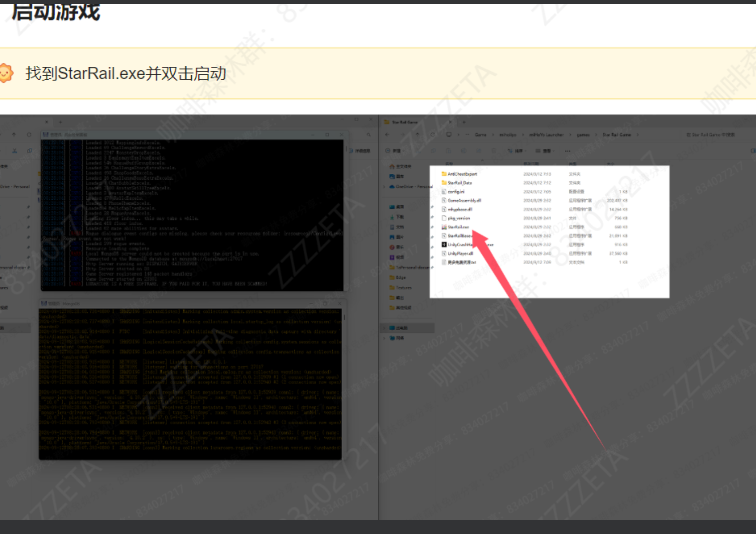Open the 'See more' ellipsis menu in explorer toolbar

(567, 151)
